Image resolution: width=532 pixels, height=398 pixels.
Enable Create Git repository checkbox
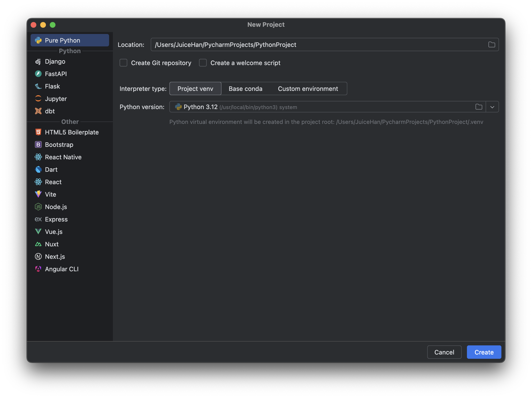click(123, 63)
